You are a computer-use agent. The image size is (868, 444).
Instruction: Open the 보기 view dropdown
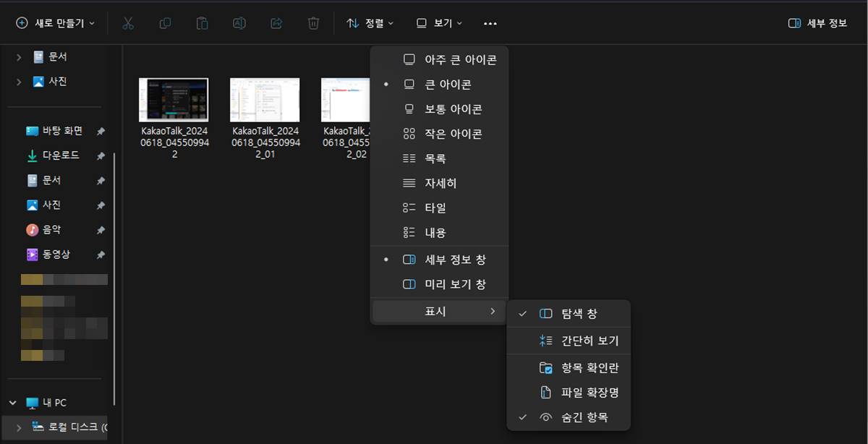(x=439, y=23)
